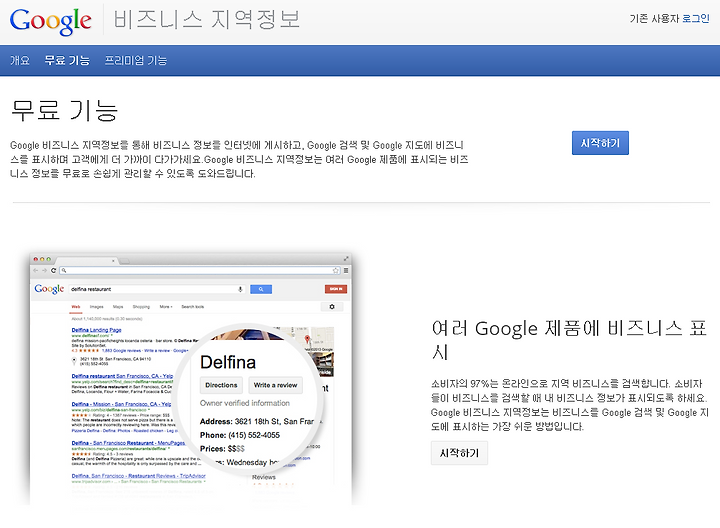This screenshot has width=720, height=528.
Task: Click the blue 시작하기 button
Action: [x=600, y=143]
